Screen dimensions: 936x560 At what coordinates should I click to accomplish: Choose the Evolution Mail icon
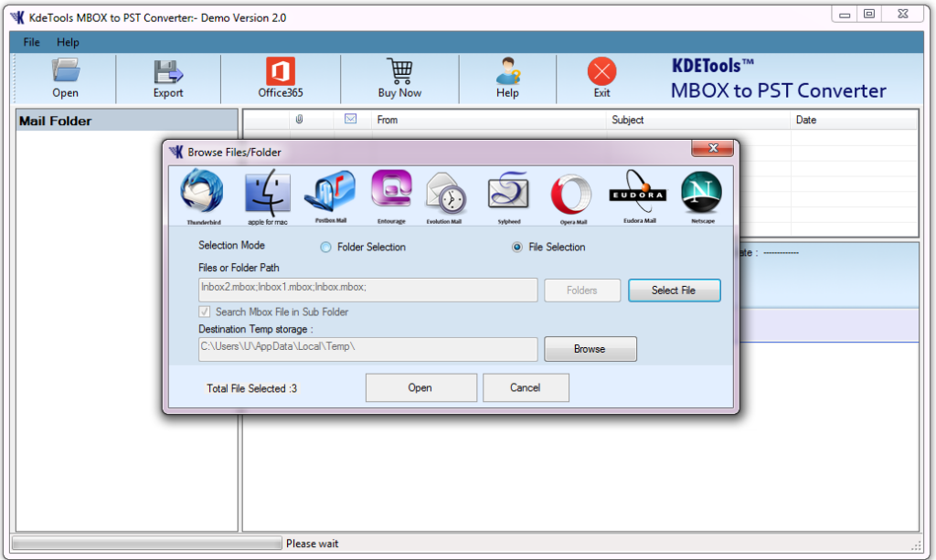446,194
